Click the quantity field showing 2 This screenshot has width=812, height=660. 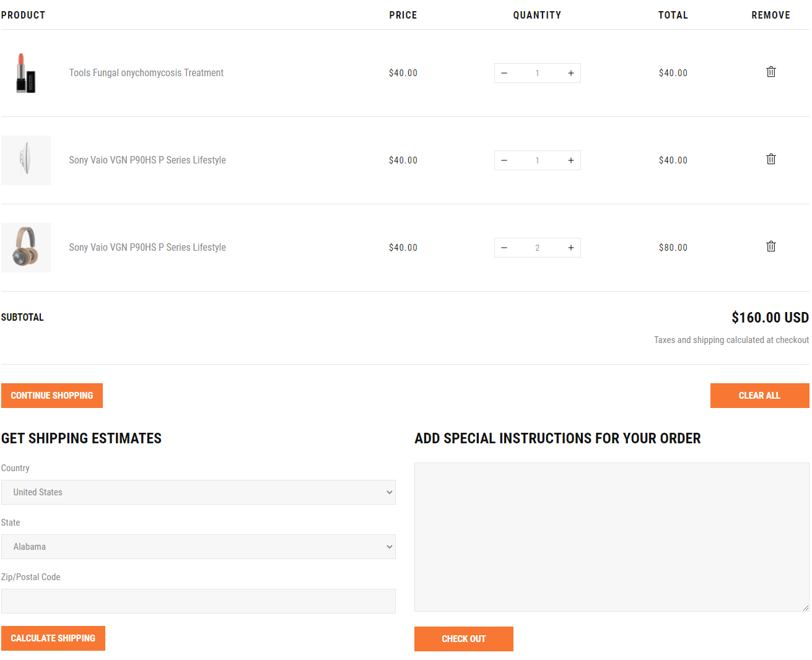537,248
